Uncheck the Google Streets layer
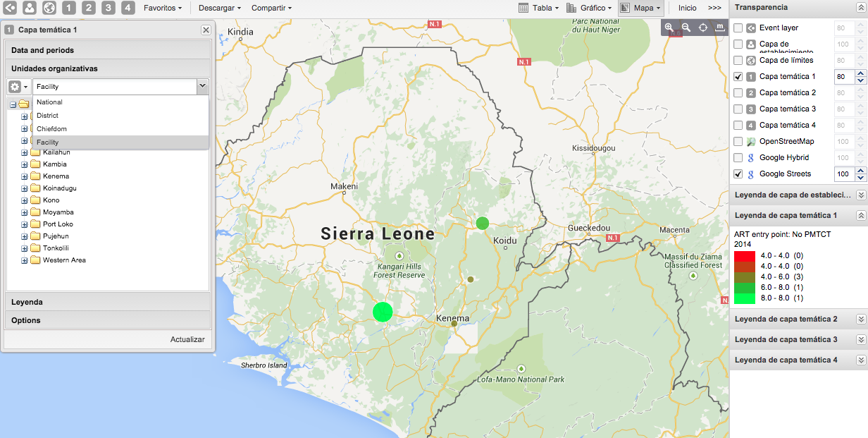This screenshot has height=438, width=868. pyautogui.click(x=738, y=174)
